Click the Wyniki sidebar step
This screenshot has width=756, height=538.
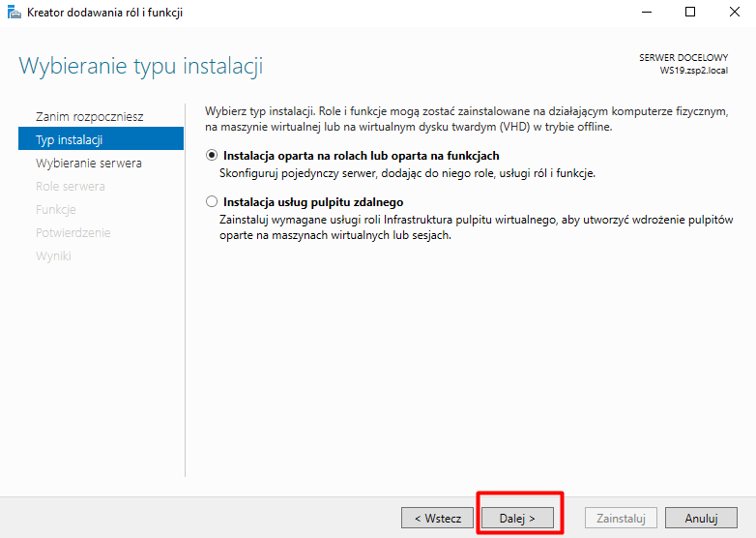(53, 255)
